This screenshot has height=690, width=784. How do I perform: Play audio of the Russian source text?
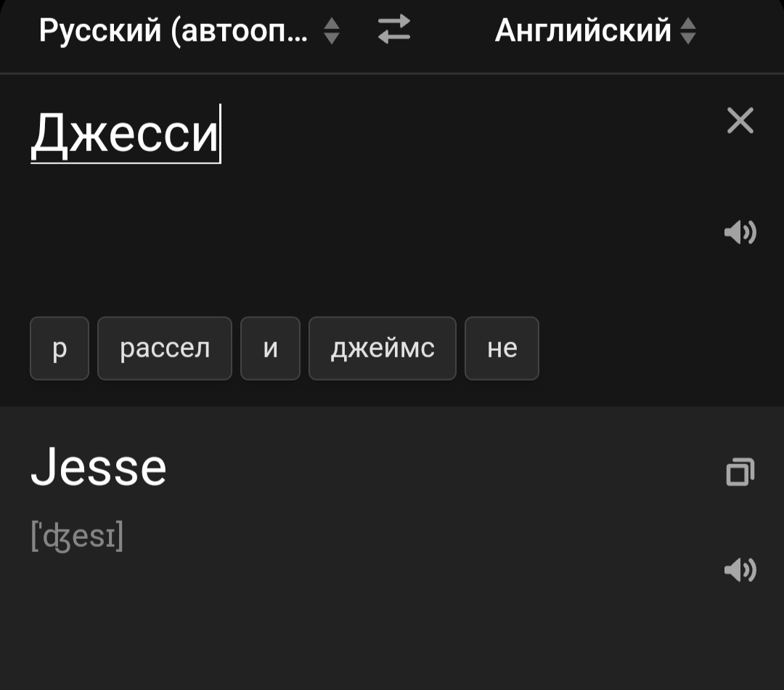pos(740,232)
